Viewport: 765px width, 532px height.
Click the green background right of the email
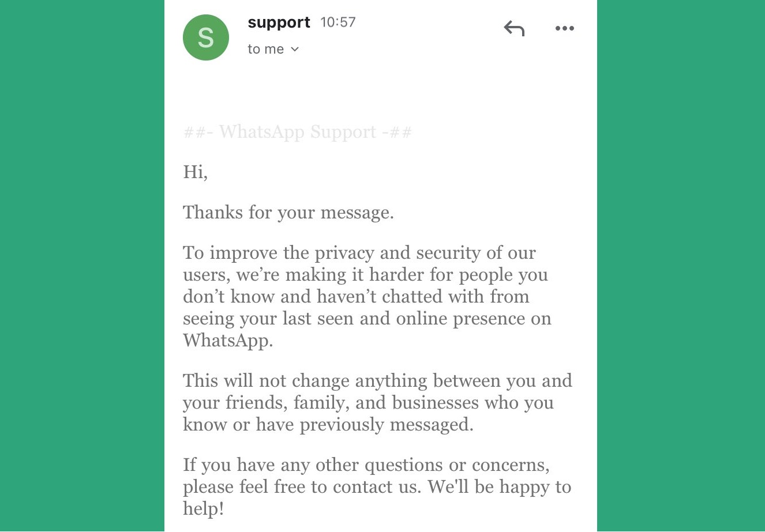[x=681, y=266]
